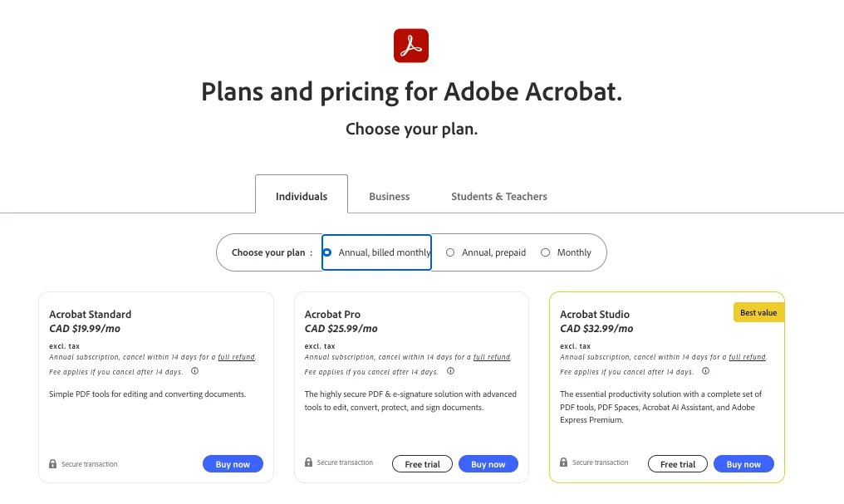Open full refund link in Acrobat Standard
Viewport: 844px width, 504px height.
[x=237, y=357]
